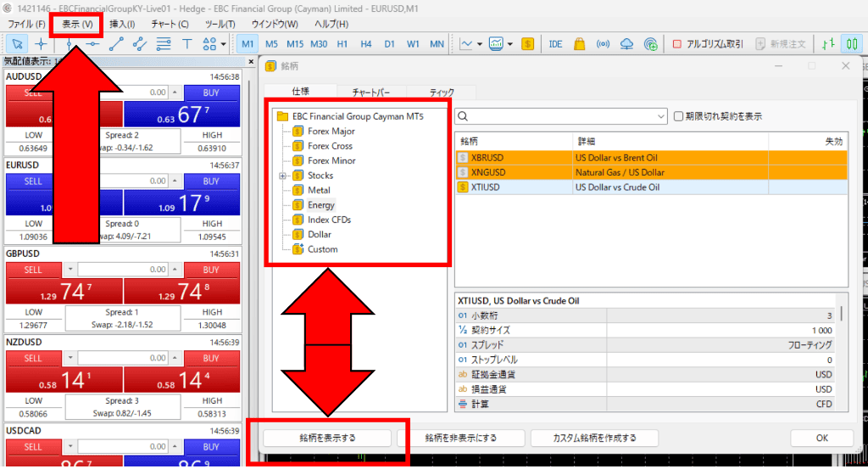
Task: Pick the text label tool
Action: 186,44
